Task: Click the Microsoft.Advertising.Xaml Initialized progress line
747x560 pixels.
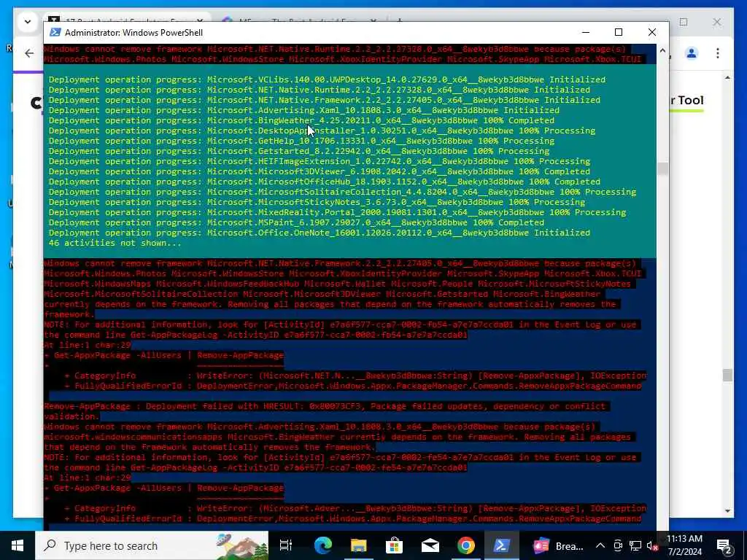Action: (x=304, y=111)
